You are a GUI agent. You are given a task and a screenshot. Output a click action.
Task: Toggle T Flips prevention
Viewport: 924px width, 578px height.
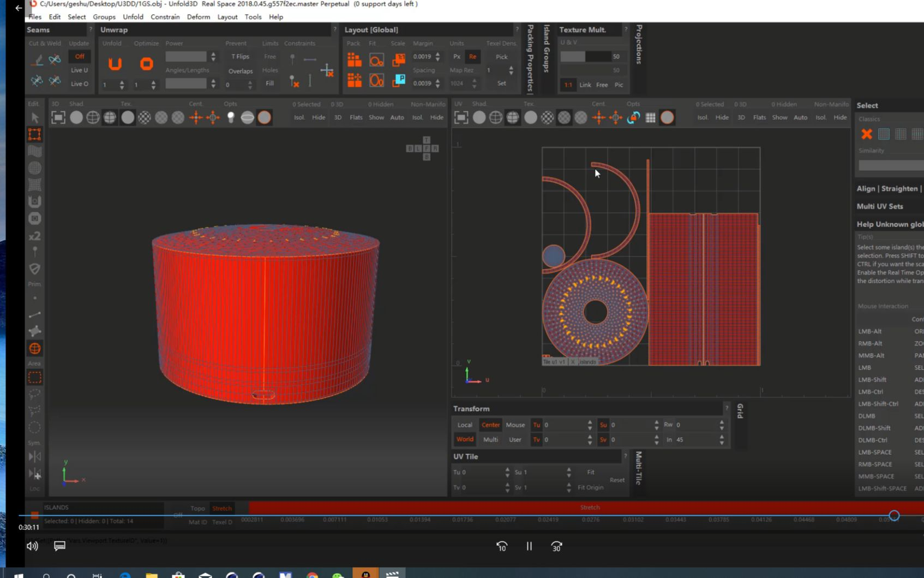pos(241,56)
